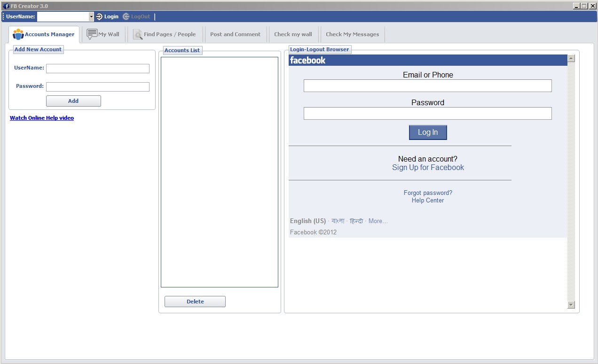Close the FB Creator window
This screenshot has width=598, height=364.
pyautogui.click(x=593, y=6)
